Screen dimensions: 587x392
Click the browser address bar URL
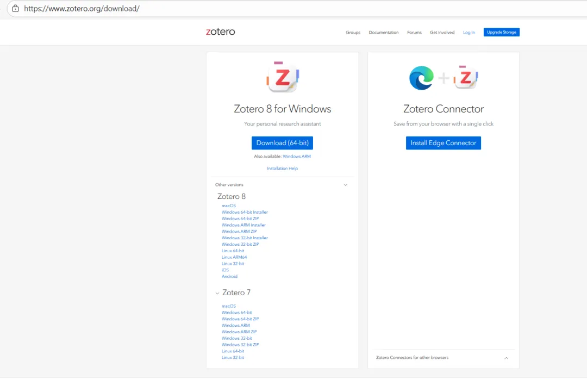[x=82, y=9]
